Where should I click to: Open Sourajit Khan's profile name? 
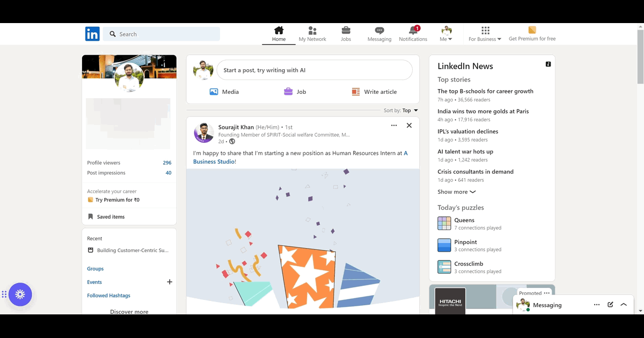tap(236, 127)
